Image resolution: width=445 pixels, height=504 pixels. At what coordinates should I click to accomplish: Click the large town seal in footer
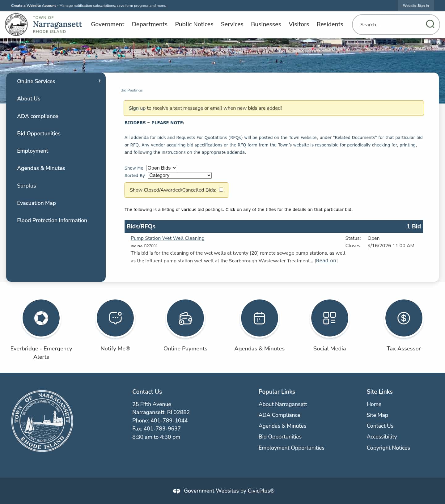coord(42,421)
